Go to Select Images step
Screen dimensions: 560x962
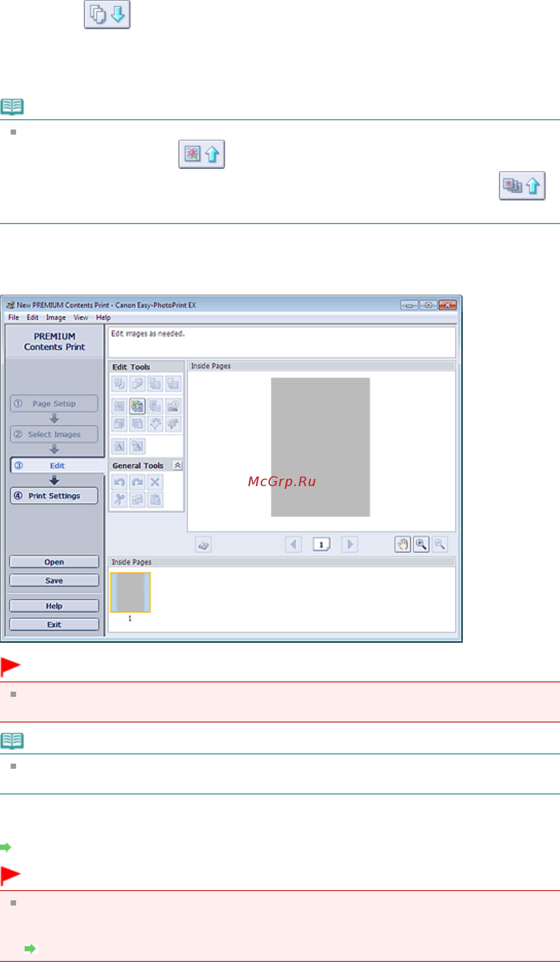(54, 434)
